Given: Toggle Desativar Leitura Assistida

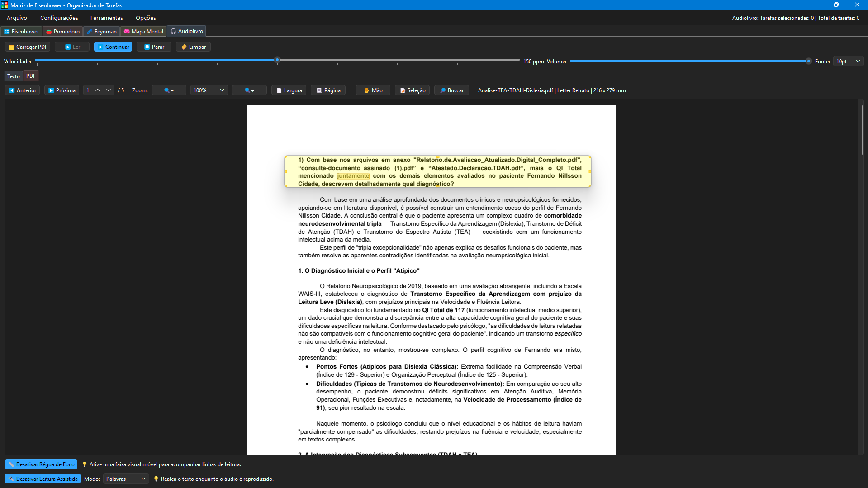Looking at the screenshot, I should click(43, 479).
